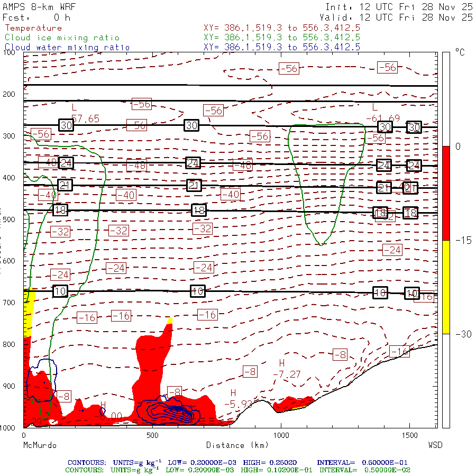The image size is (476, 476).
Task: Click the H -5.93 temperature maximum marker
Action: [x=236, y=398]
